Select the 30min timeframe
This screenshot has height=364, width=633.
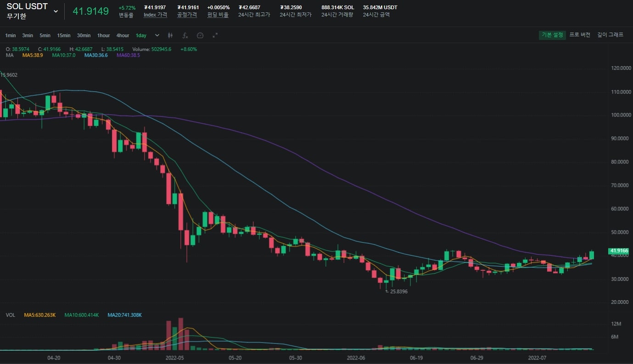coord(84,35)
